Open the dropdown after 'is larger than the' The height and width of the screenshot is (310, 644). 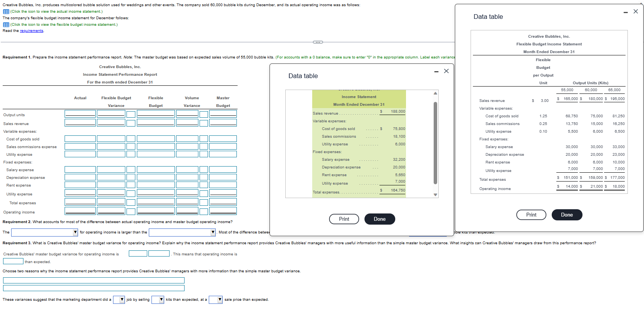[182, 232]
